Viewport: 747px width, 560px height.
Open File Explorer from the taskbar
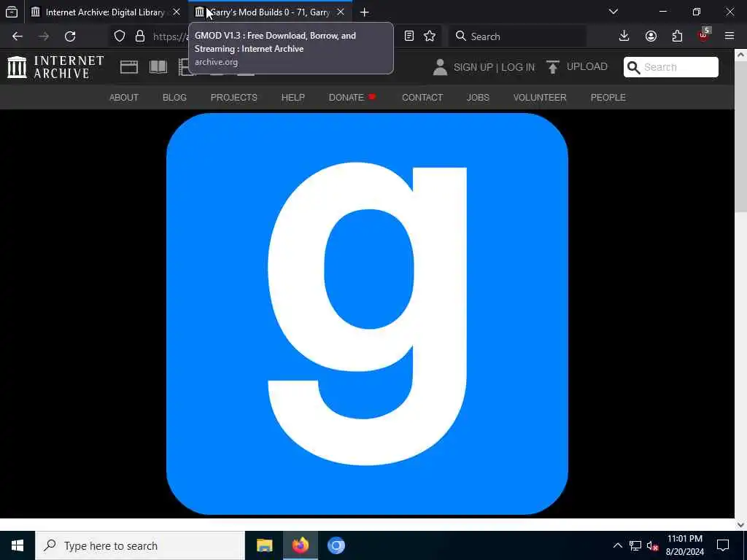tap(264, 545)
